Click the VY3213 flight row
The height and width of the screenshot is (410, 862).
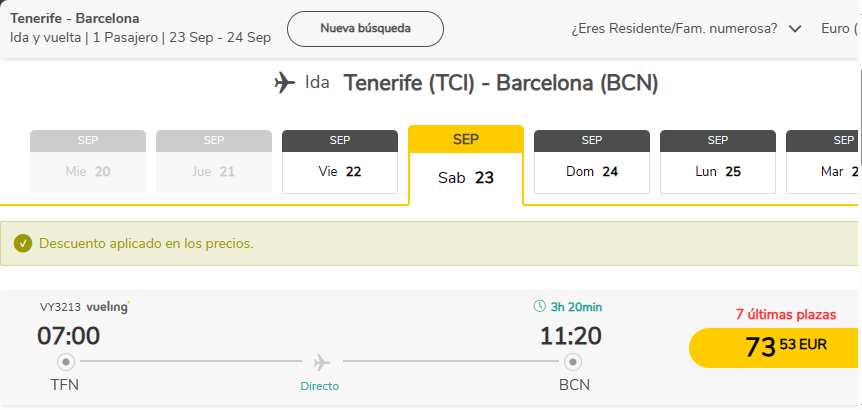point(429,348)
